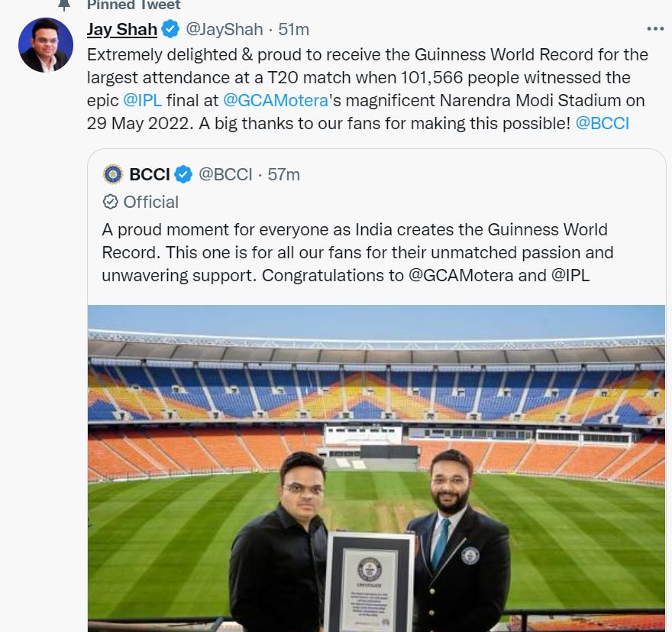Click the pin icon above the tweet
Image resolution: width=672 pixels, height=632 pixels.
coord(64,4)
